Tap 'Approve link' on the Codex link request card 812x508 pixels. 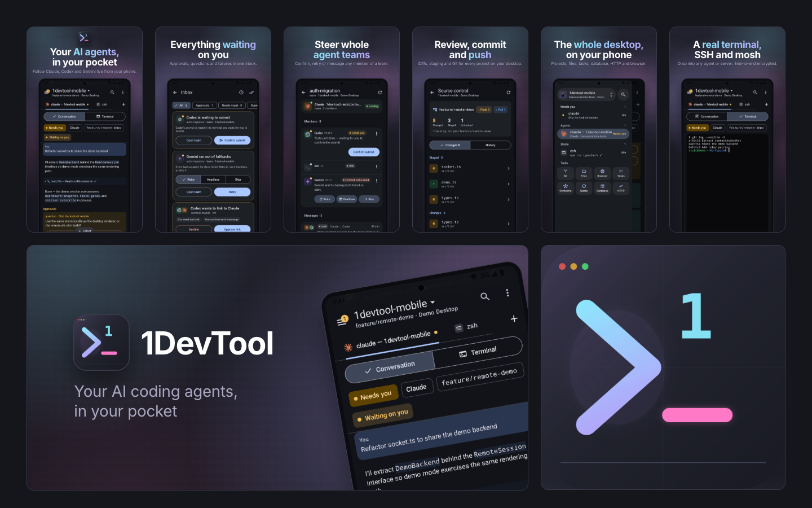[232, 229]
